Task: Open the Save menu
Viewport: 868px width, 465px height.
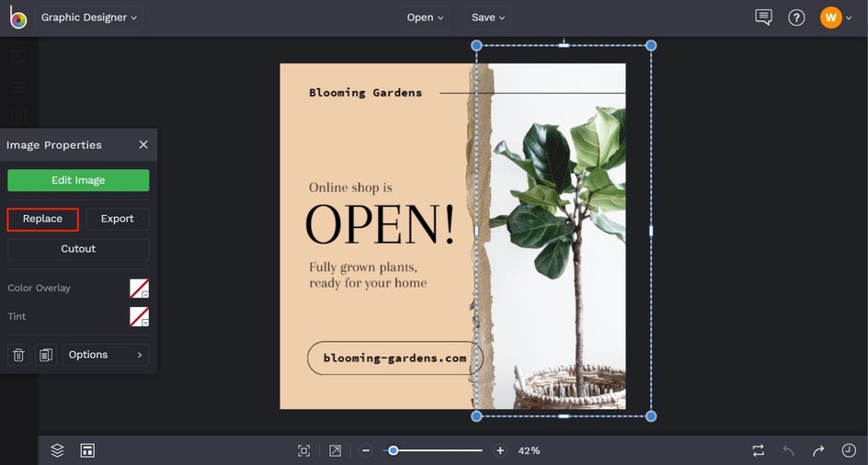Action: [488, 17]
